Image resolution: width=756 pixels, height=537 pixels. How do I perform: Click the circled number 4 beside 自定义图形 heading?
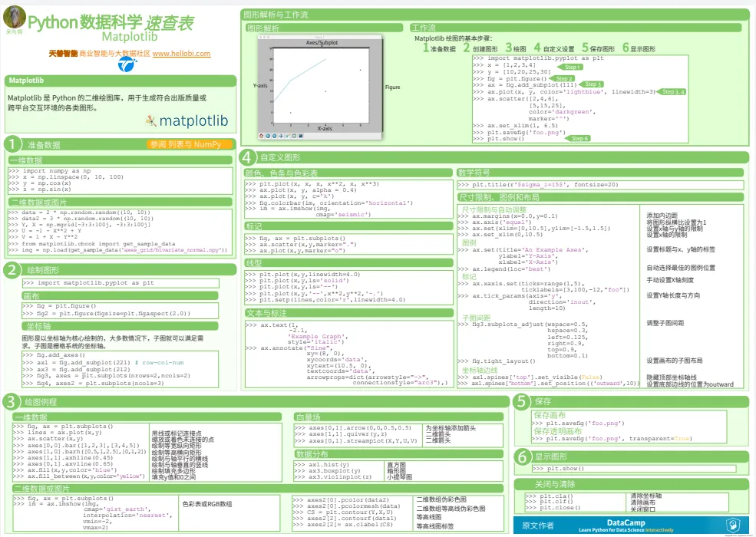click(247, 157)
